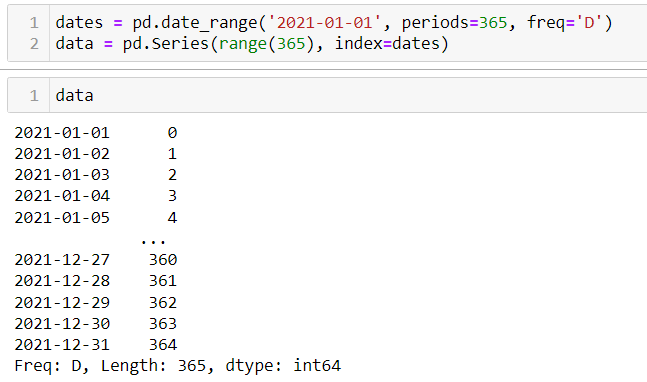Click the value 364 in the output
Image resolution: width=647 pixels, height=382 pixels.
coord(163,345)
